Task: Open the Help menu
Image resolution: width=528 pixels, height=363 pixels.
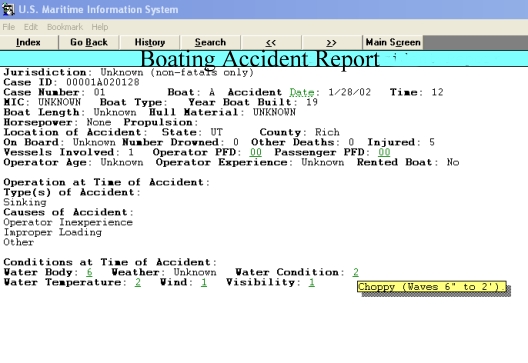Action: tap(100, 27)
